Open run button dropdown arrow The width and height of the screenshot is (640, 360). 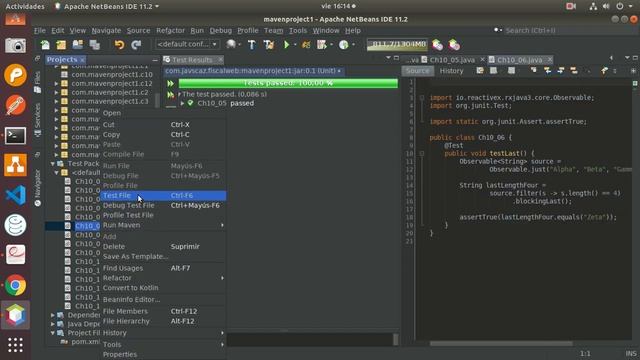(295, 44)
